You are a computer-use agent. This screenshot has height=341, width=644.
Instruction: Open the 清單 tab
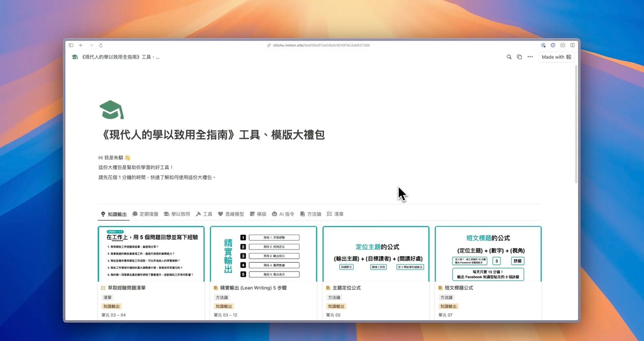[x=335, y=214]
